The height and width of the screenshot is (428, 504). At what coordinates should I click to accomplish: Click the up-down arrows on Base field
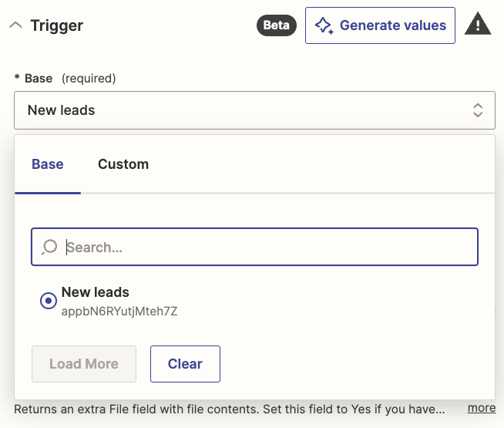point(478,110)
